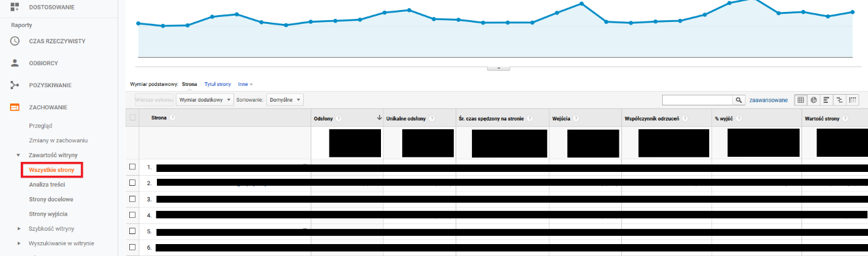Click the Wiersze wykresu button

click(154, 100)
